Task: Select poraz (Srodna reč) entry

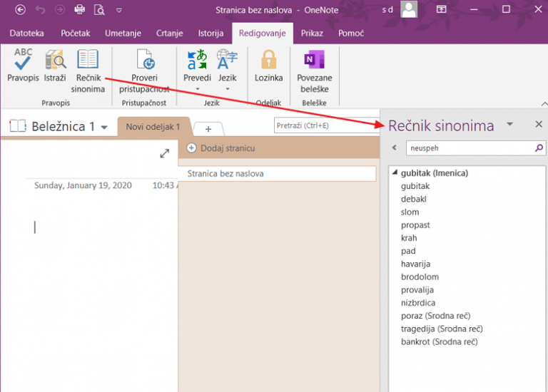Action: pos(435,316)
